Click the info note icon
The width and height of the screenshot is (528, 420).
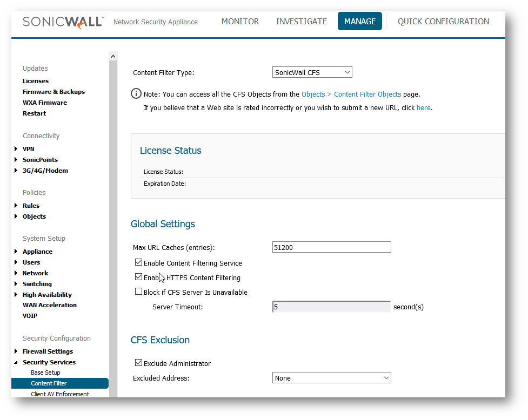[x=136, y=94]
